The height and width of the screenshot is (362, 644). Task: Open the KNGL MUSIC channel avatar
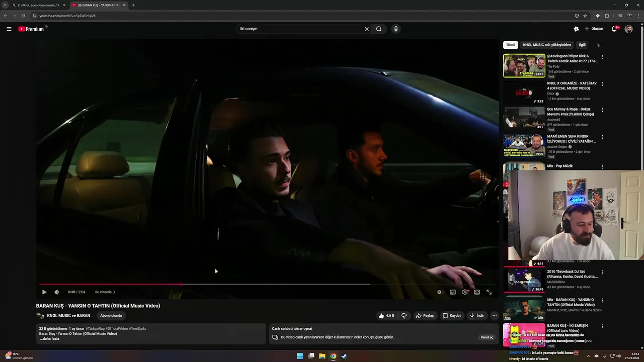pyautogui.click(x=40, y=316)
